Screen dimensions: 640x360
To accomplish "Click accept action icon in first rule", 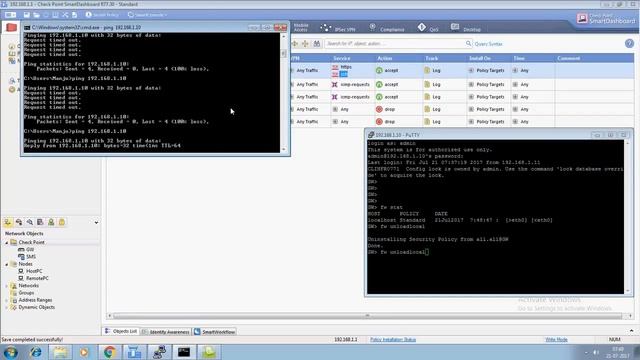I will pos(379,71).
